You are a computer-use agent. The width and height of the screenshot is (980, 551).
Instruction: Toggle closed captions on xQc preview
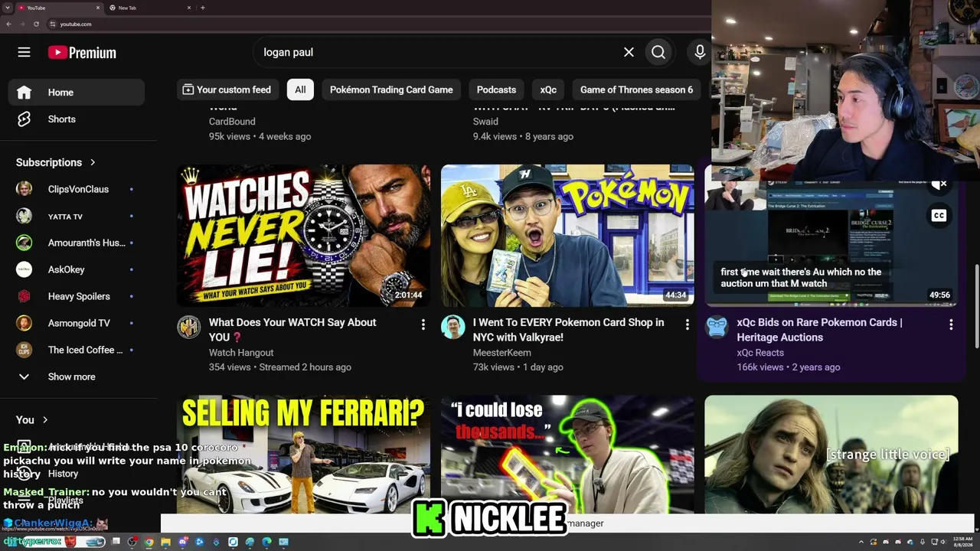(939, 215)
